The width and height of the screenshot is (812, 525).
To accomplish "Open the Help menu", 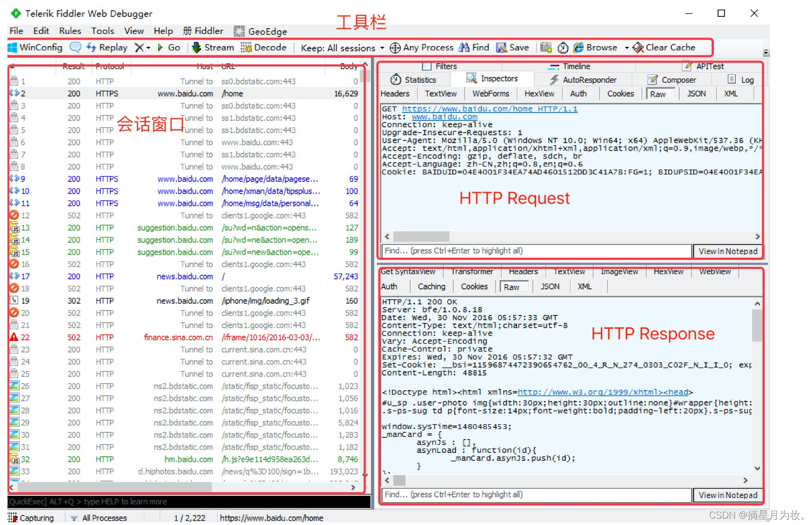I will pos(163,31).
